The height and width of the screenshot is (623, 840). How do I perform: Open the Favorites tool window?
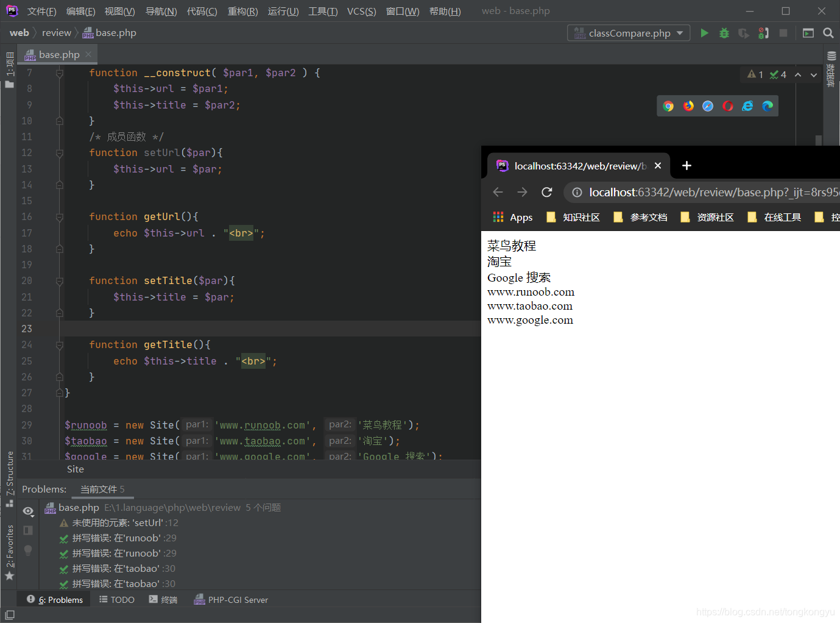tap(9, 552)
